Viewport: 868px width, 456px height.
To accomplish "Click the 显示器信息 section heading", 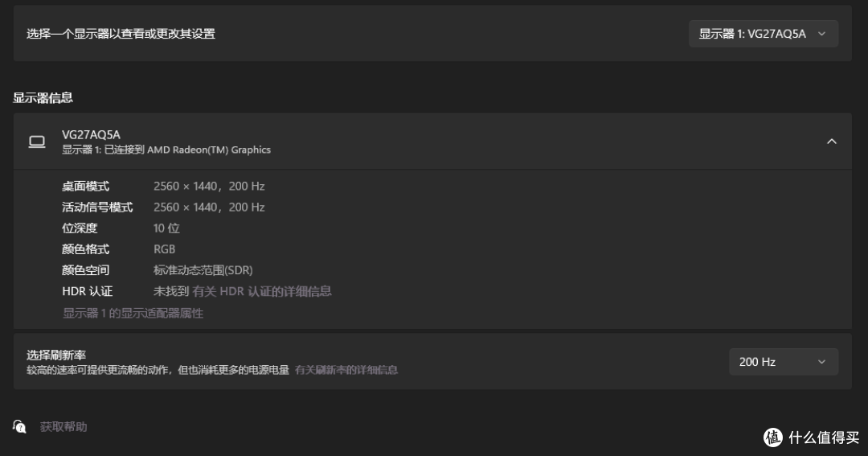I will click(43, 98).
